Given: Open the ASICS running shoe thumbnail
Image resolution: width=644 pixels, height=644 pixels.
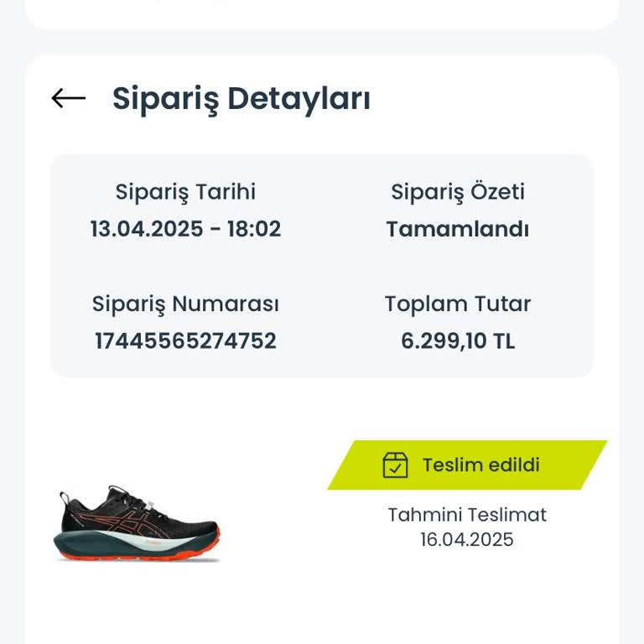Looking at the screenshot, I should click(x=139, y=524).
